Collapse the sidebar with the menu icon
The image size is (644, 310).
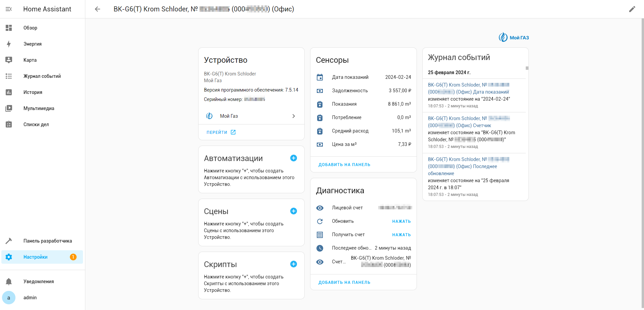(9, 9)
